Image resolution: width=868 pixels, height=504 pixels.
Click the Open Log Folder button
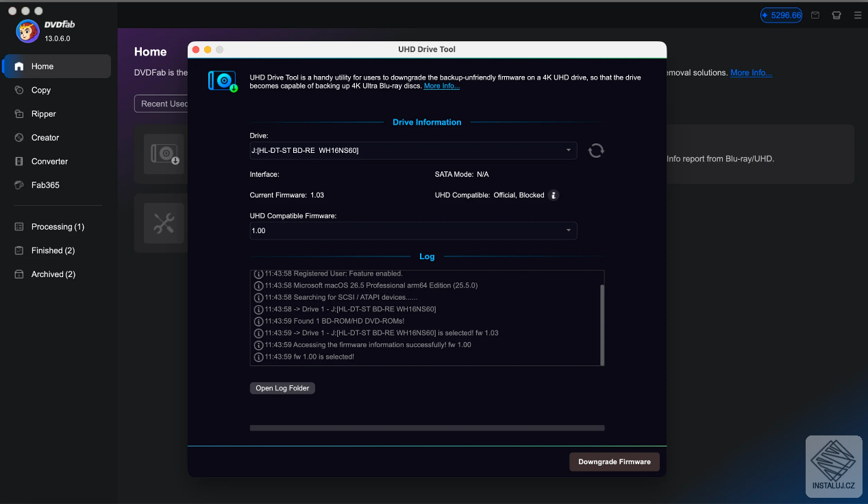[282, 388]
